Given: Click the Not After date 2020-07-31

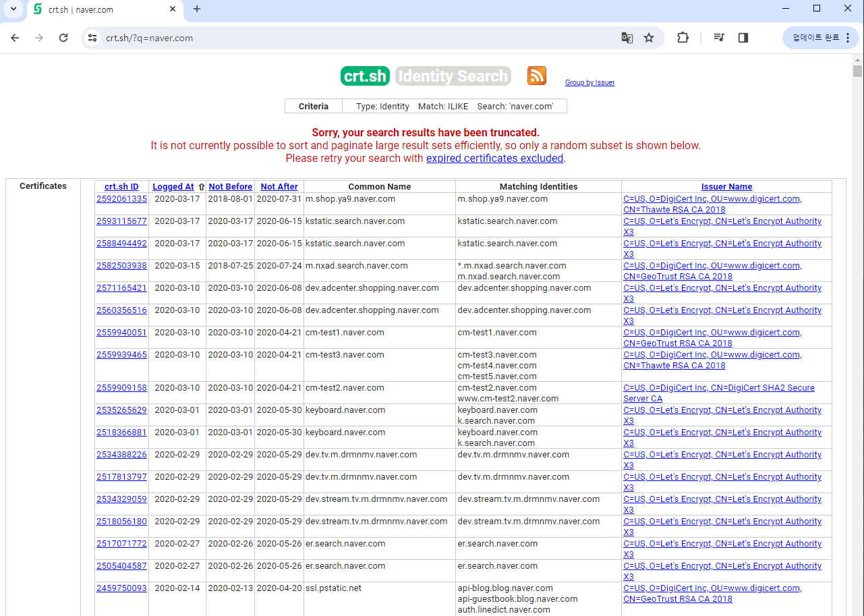Looking at the screenshot, I should point(279,199).
